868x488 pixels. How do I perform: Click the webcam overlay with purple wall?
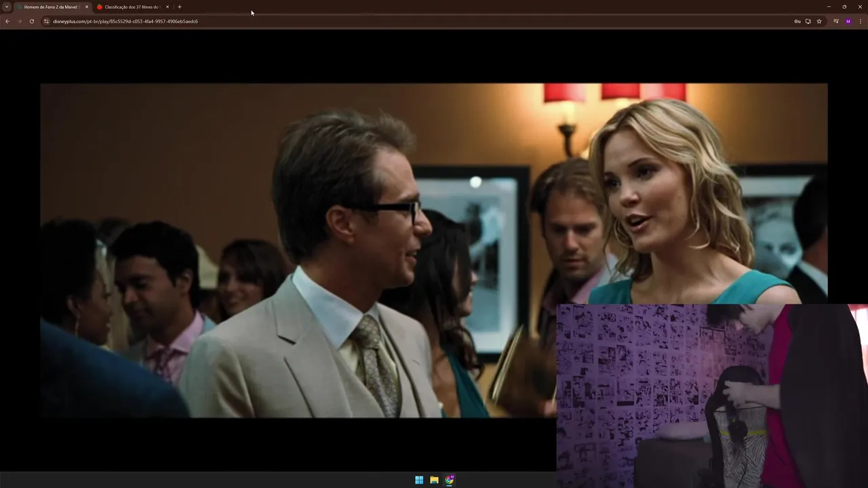(x=712, y=396)
